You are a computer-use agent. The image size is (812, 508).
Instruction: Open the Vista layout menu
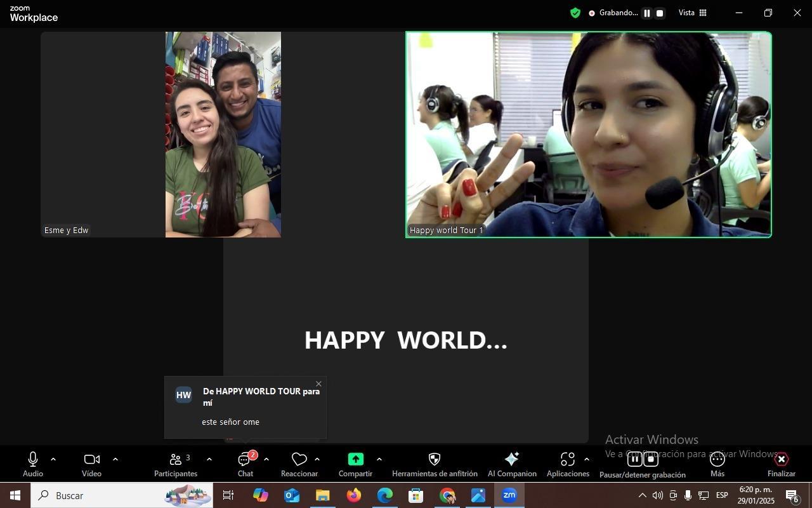[x=693, y=13]
